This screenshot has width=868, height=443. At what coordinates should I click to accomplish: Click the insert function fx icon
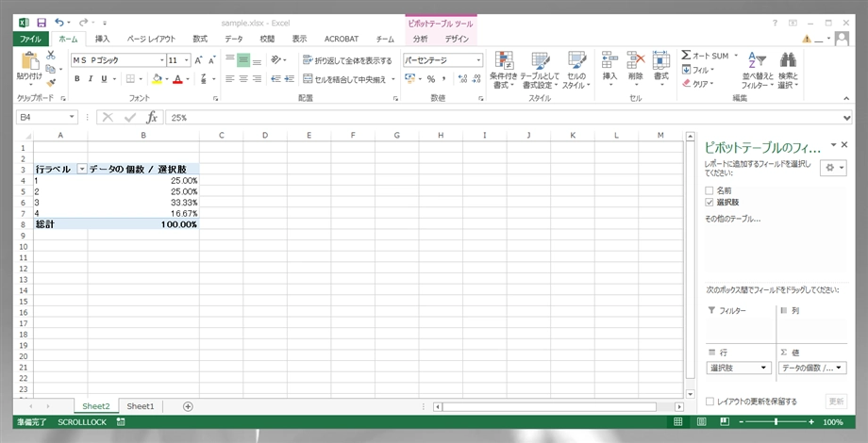[x=152, y=117]
